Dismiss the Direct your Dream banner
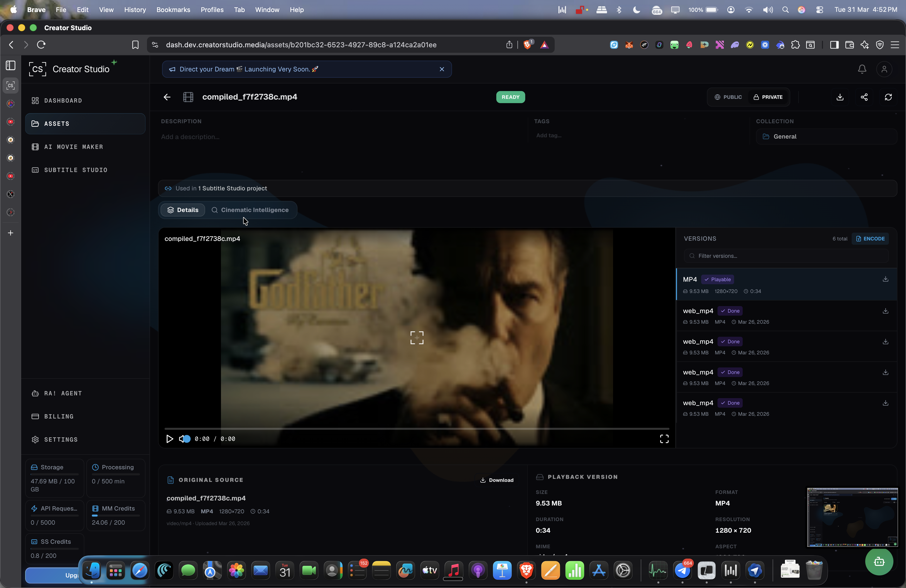 [442, 69]
